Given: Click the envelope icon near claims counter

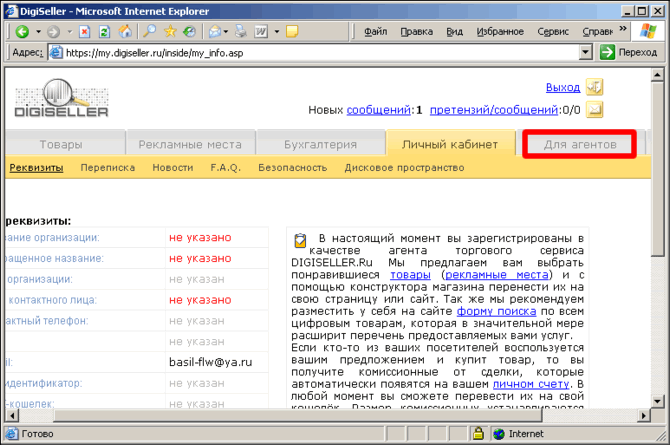Looking at the screenshot, I should pos(594,110).
